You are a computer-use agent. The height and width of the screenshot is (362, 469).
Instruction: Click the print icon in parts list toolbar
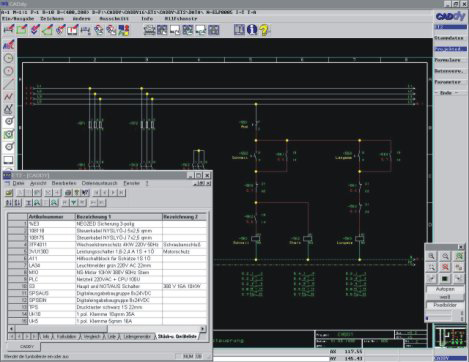(x=68, y=192)
